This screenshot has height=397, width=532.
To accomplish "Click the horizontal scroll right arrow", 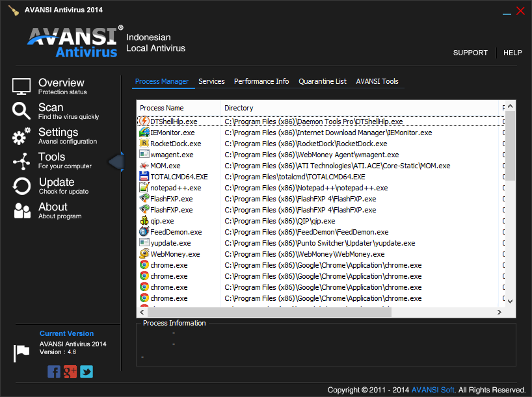I will (x=499, y=313).
